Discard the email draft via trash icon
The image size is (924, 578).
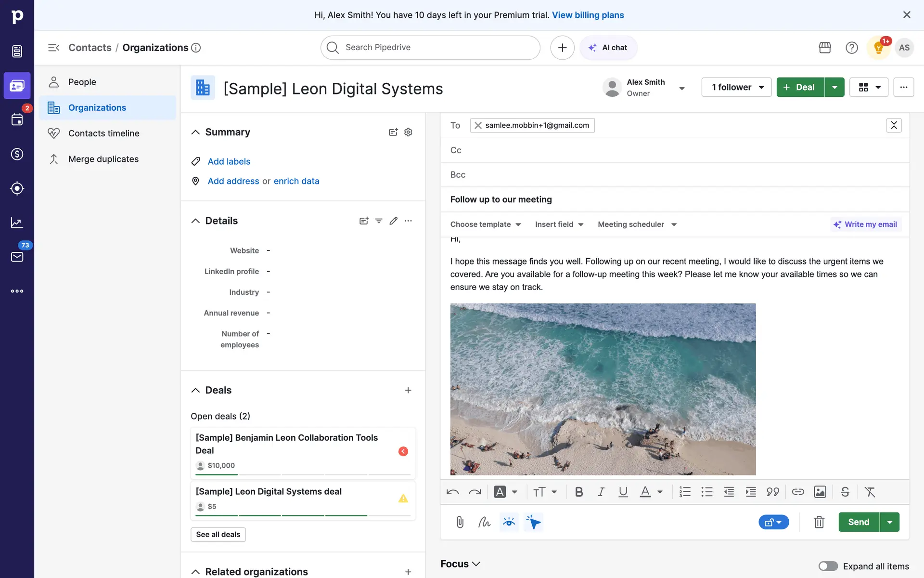(x=819, y=522)
